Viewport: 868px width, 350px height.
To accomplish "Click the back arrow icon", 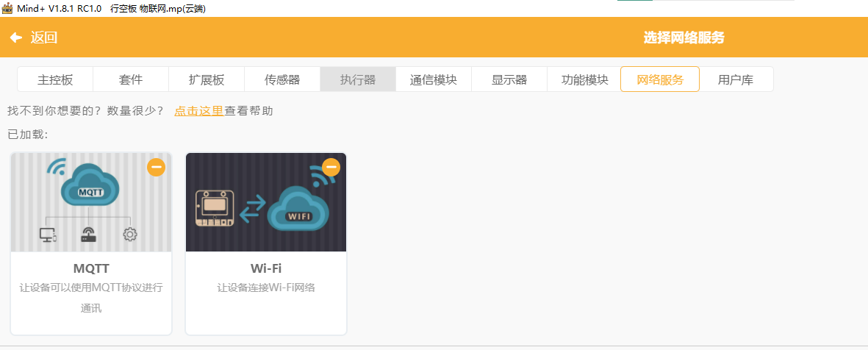I will pos(16,37).
